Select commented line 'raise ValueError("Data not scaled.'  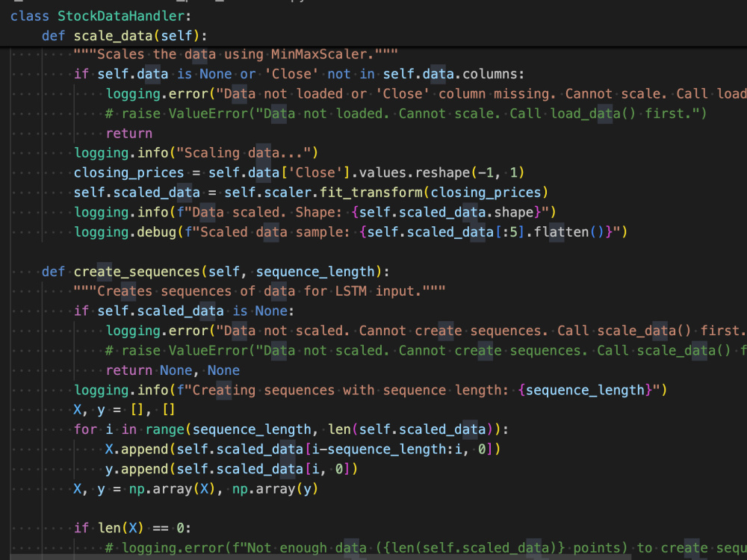426,351
